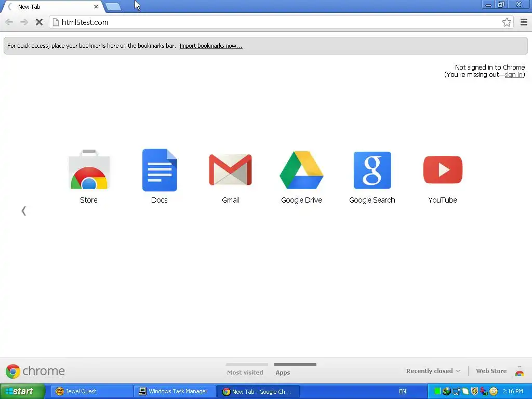
Task: Click the EN language indicator
Action: (403, 391)
